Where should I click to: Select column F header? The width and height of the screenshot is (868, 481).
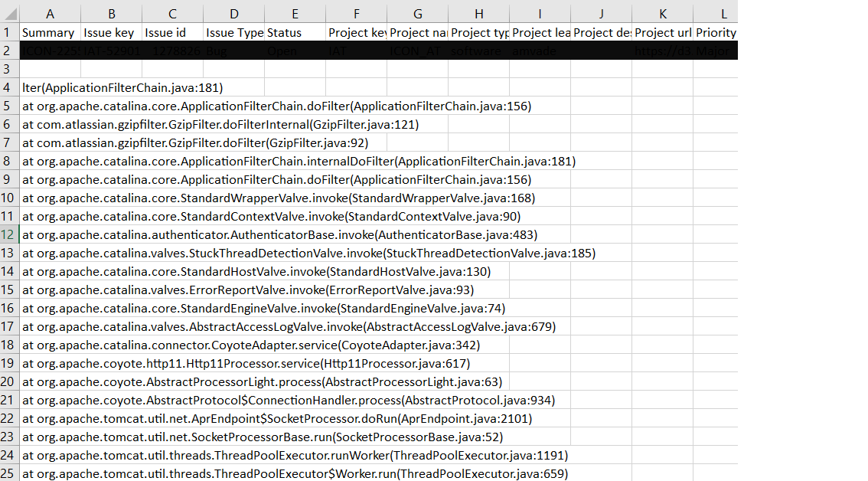357,14
